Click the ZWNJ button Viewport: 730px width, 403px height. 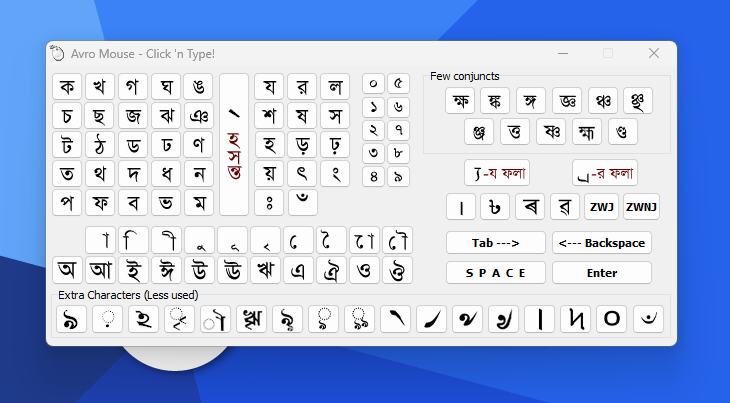coord(642,207)
